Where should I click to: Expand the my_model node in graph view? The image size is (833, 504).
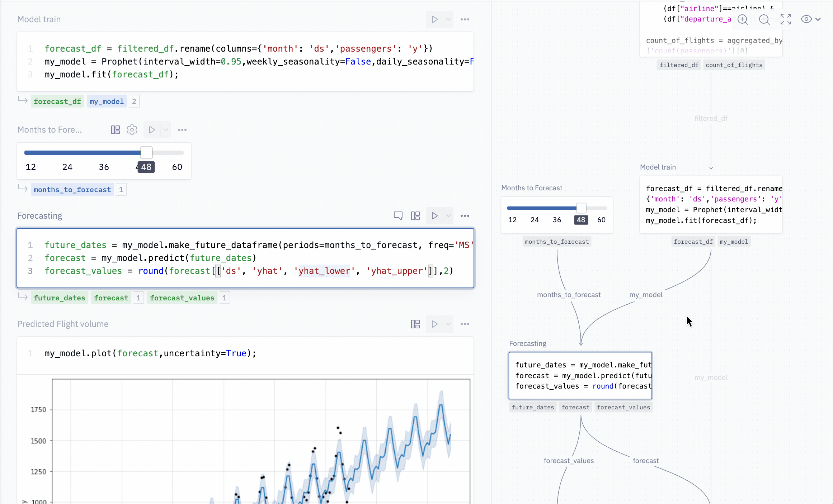coord(711,377)
